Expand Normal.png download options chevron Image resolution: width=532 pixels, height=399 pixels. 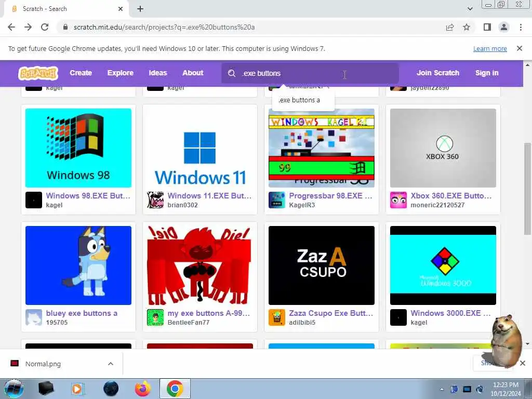pos(111,364)
